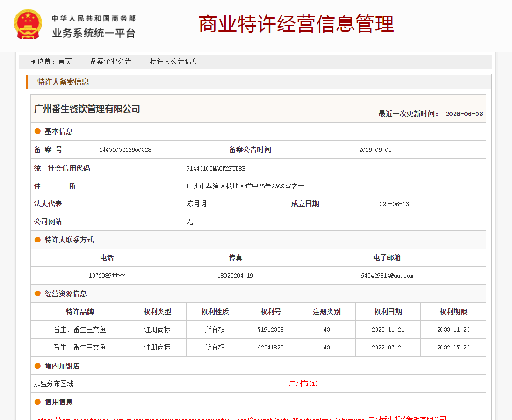Click legal representative name 陈月明
512x420 pixels.
pos(196,204)
